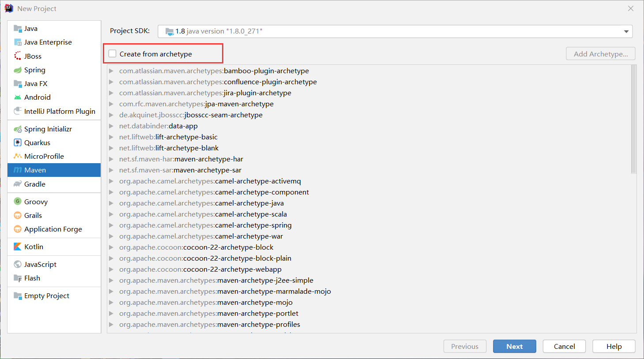Select maven-archetype-sar row

(369, 170)
